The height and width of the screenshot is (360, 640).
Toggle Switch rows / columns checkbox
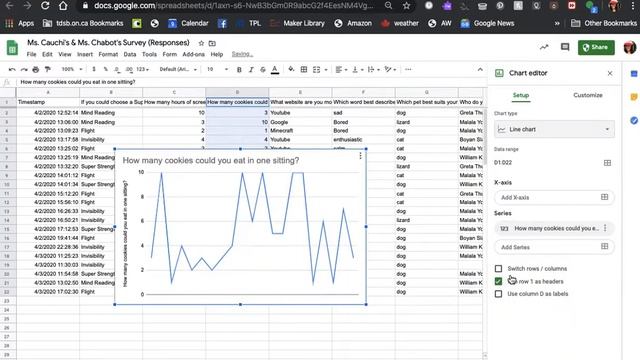498,269
